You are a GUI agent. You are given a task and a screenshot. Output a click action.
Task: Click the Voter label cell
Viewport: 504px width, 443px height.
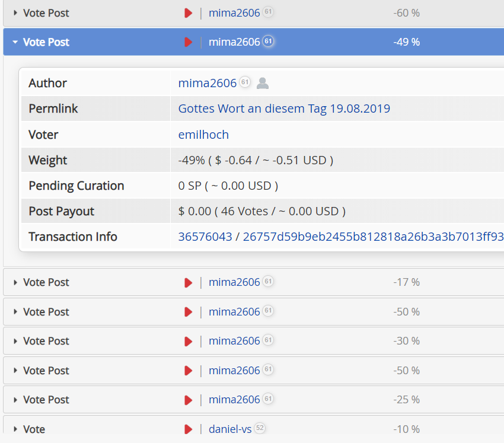tap(95, 135)
